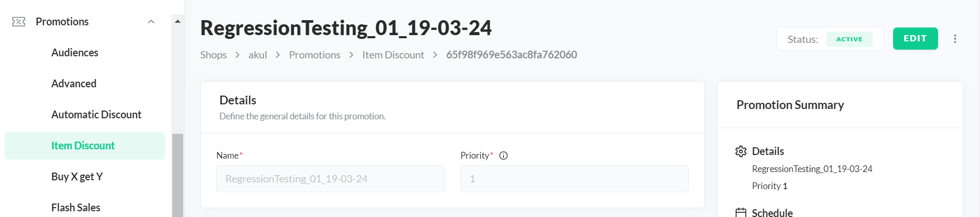Select Item Discount in sidebar
Screen dimensions: 980x217
pos(83,146)
